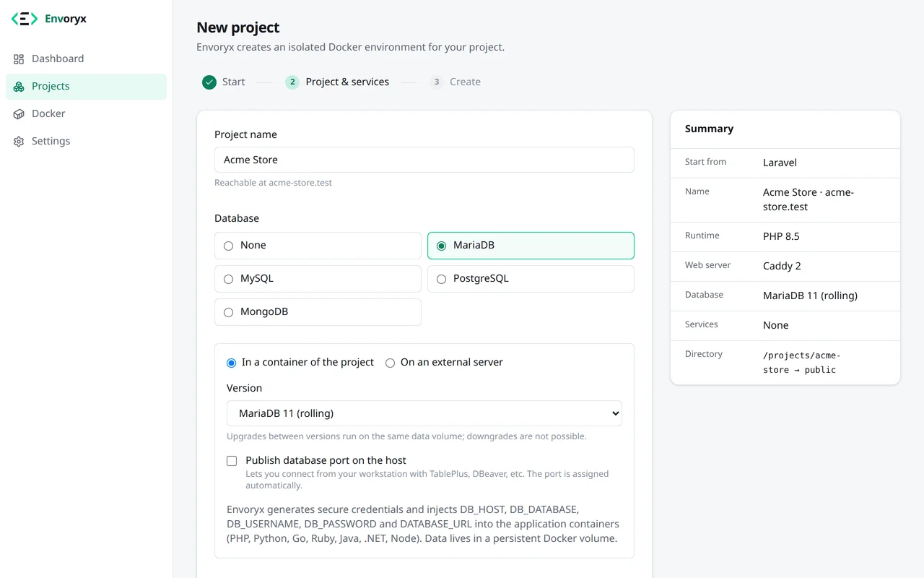924x578 pixels.
Task: Enable Publish database port on the host
Action: click(232, 461)
